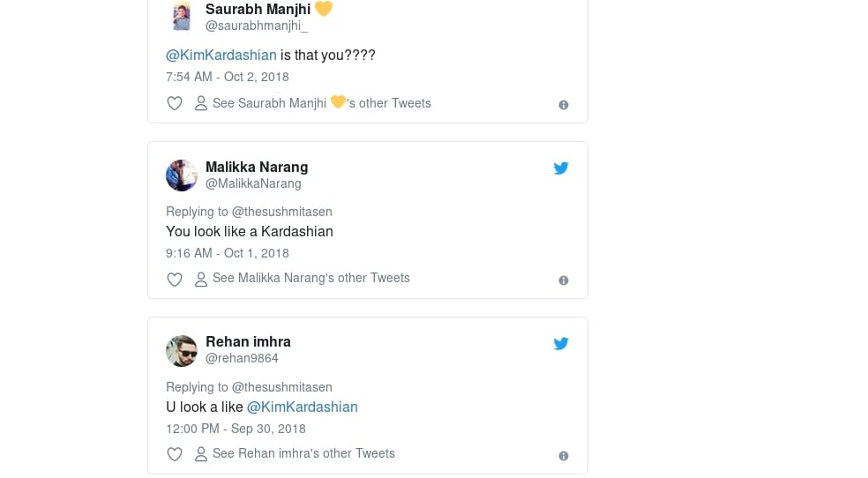The image size is (868, 478).
Task: Click the @MalikkaNarang handle
Action: (253, 183)
